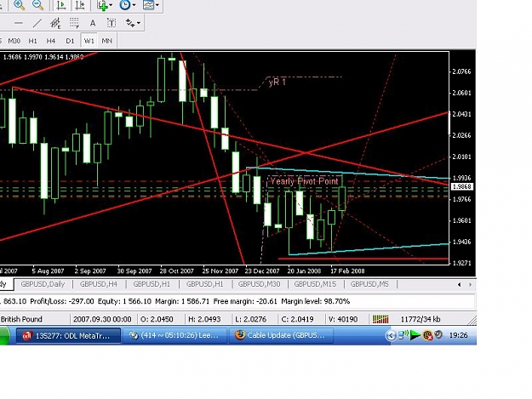Screen dimensions: 532x399
Task: Toggle the Chart Shift icon
Action: pyautogui.click(x=80, y=5)
